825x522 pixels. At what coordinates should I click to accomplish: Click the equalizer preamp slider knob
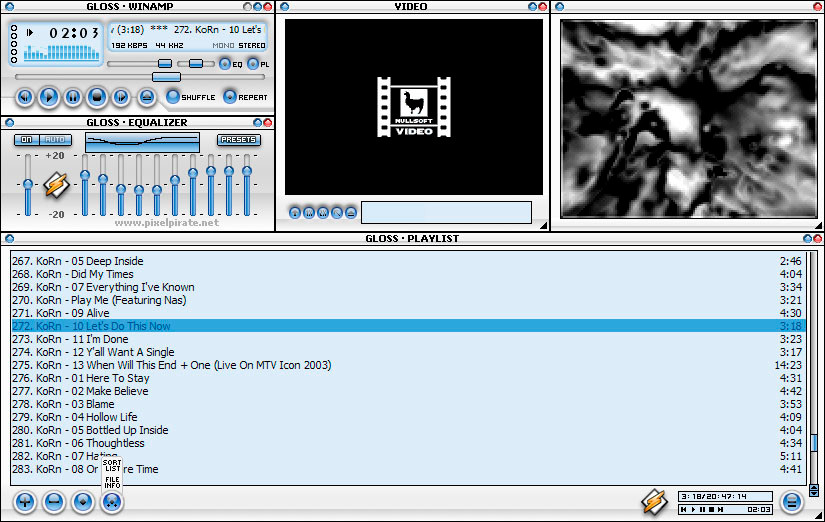tap(28, 184)
